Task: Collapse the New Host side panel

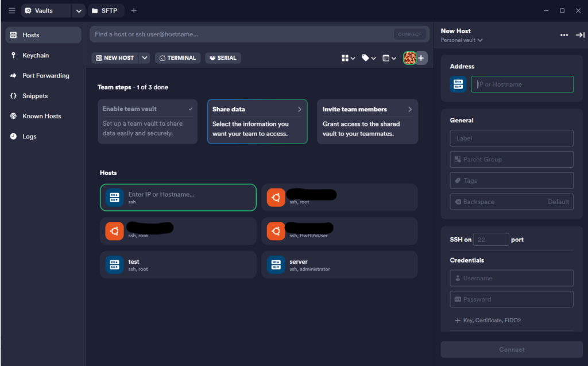Action: (x=580, y=35)
